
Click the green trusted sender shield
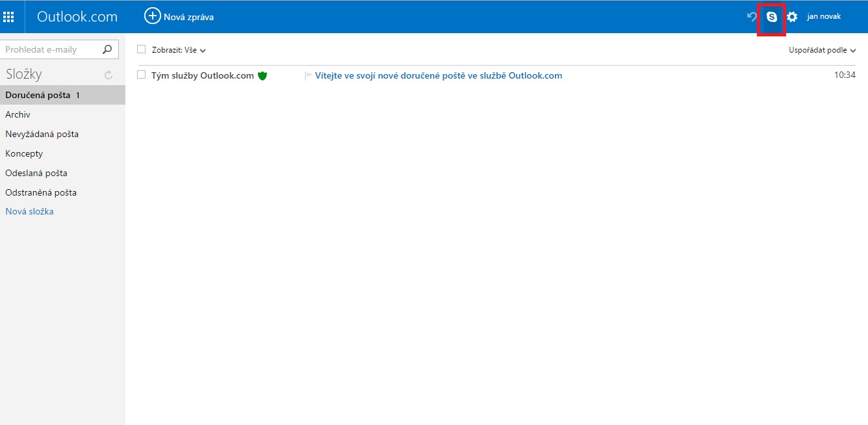click(262, 75)
